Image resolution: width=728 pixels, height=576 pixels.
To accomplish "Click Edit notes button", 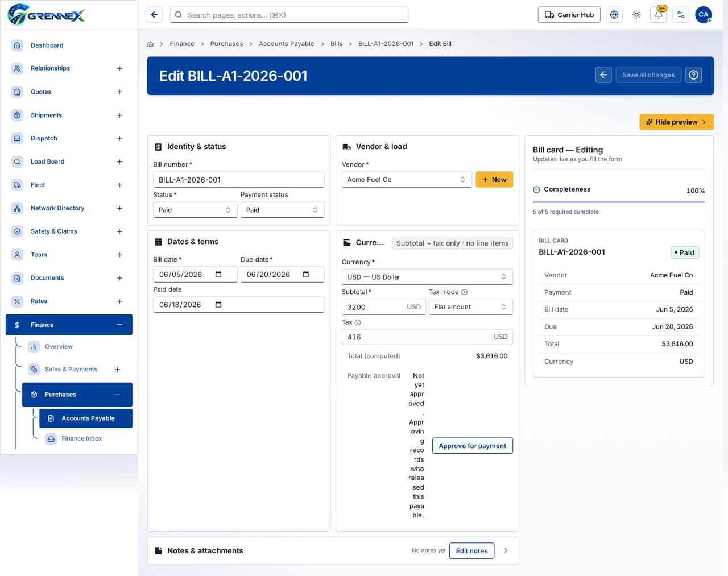I will [471, 551].
